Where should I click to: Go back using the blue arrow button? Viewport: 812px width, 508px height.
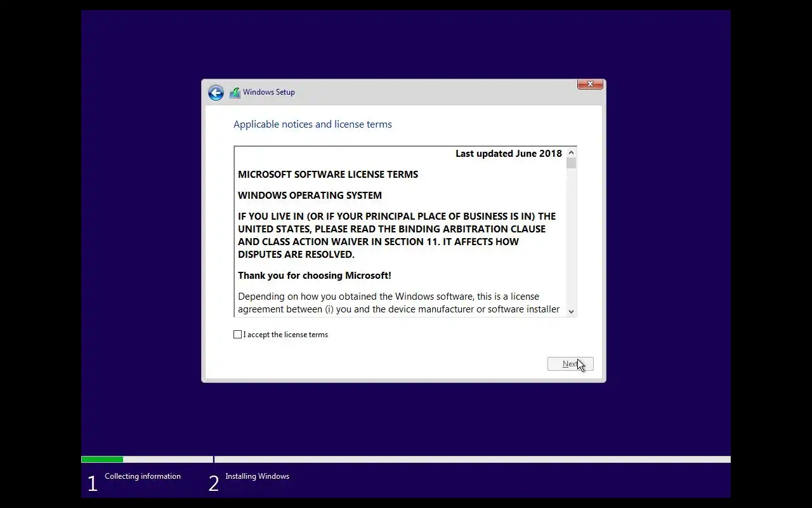[216, 93]
